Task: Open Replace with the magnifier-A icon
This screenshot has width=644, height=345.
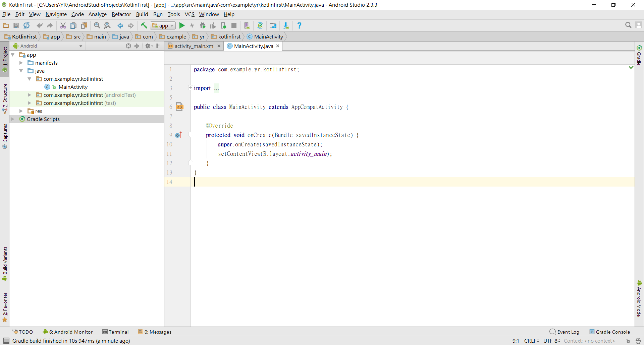Action: [x=107, y=25]
